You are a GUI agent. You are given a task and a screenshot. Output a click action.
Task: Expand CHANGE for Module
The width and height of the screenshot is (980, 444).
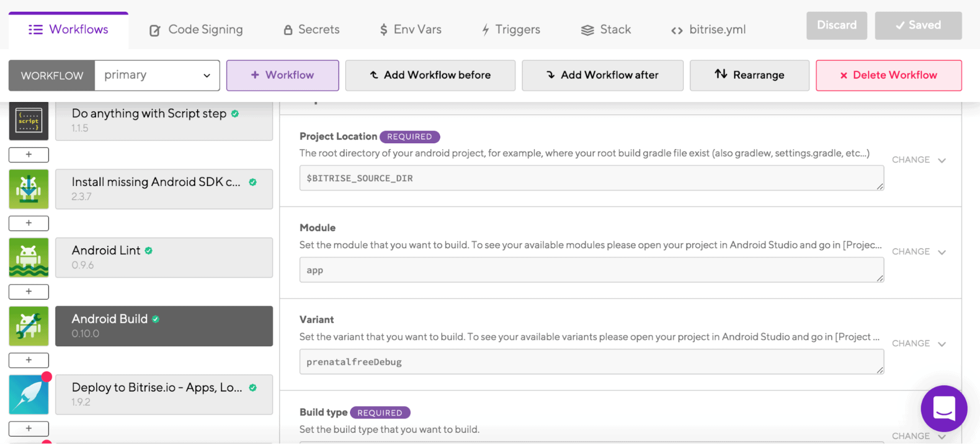pyautogui.click(x=919, y=252)
